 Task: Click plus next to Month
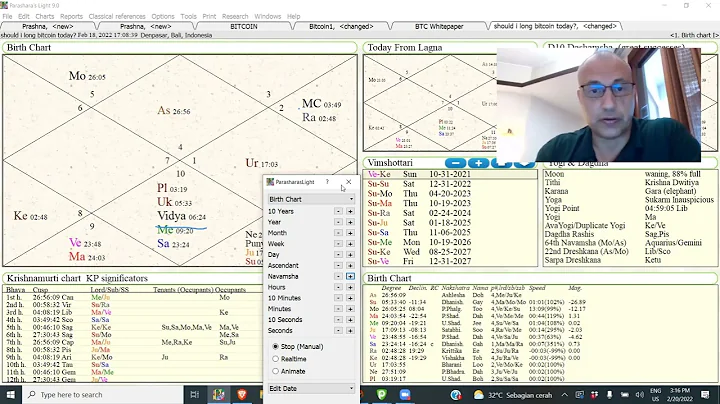tap(350, 233)
